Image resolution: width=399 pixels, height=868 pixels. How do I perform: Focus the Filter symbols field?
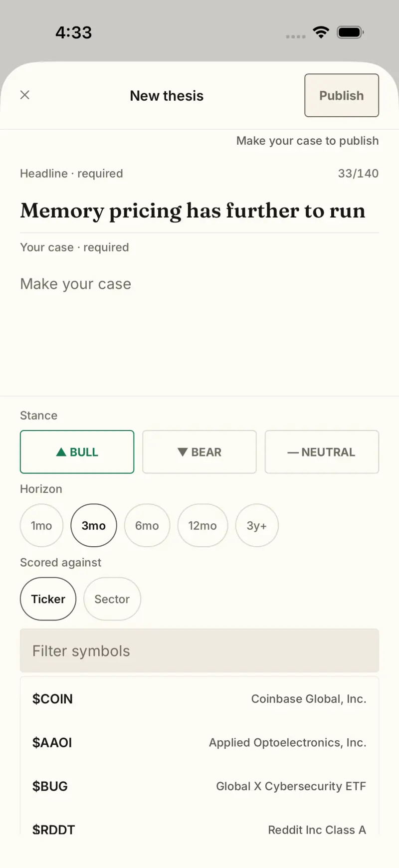pos(199,651)
